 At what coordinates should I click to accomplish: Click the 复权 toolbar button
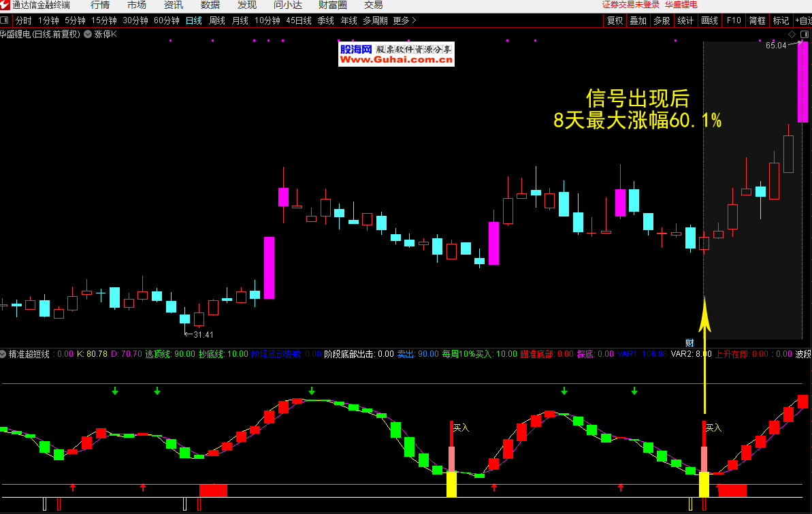[x=615, y=20]
